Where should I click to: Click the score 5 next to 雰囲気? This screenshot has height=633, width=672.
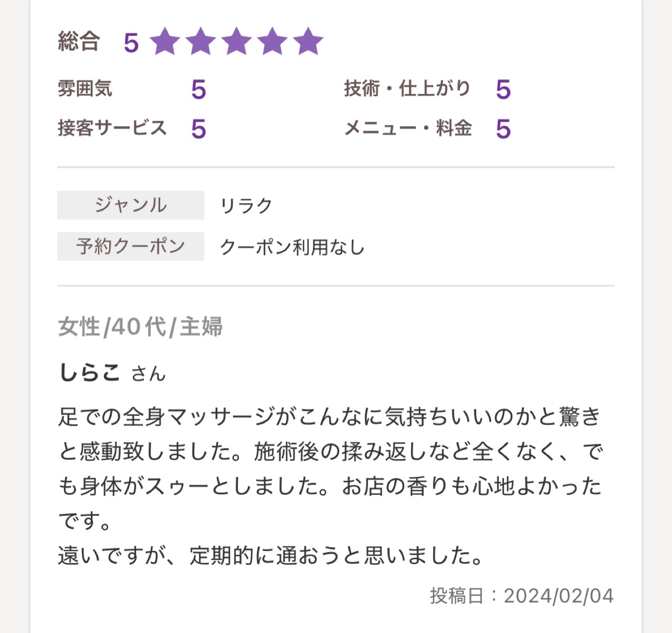(198, 89)
